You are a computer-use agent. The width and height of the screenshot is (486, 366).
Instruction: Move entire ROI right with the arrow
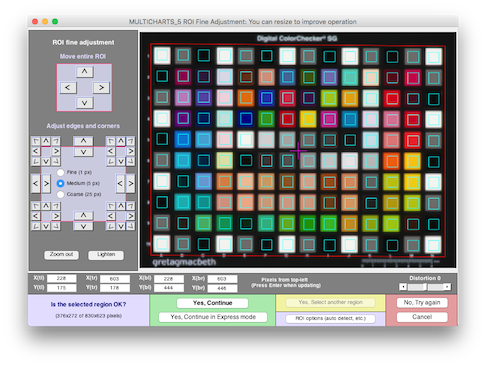(101, 88)
